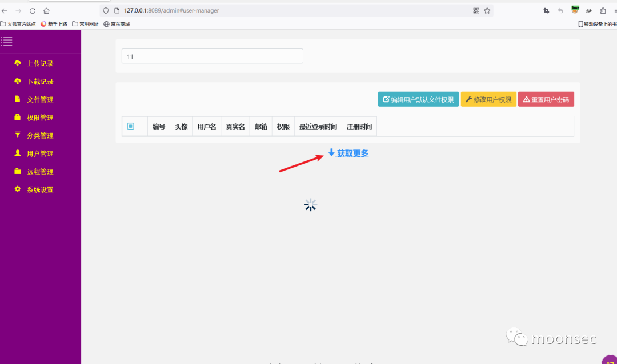
Task: Open 分类管理 in the sidebar
Action: click(40, 136)
